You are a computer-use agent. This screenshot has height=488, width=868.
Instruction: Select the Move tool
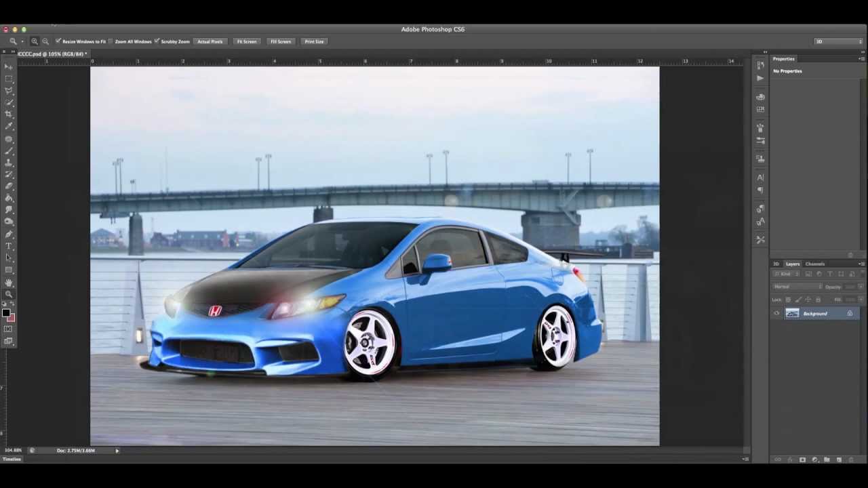(x=8, y=66)
